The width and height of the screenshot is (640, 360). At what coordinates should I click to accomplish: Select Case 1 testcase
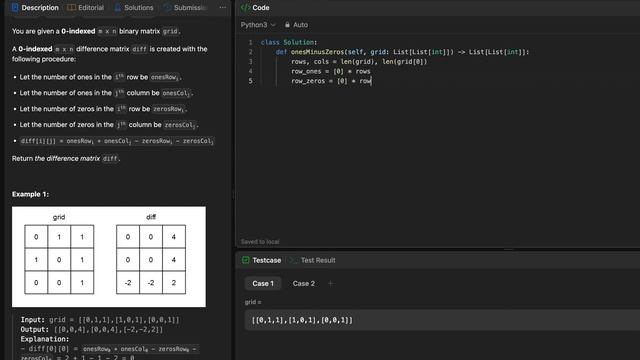263,284
